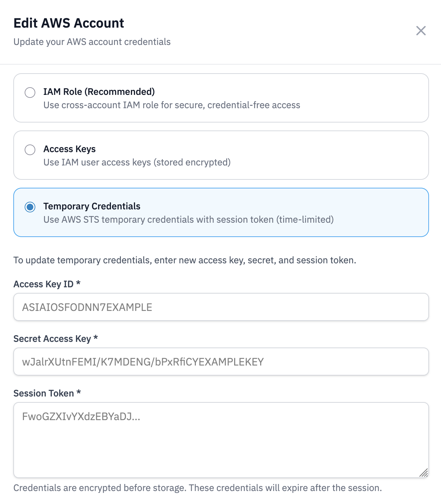Grab the Session Token textarea resize handle
This screenshot has width=441, height=504.
pyautogui.click(x=424, y=473)
